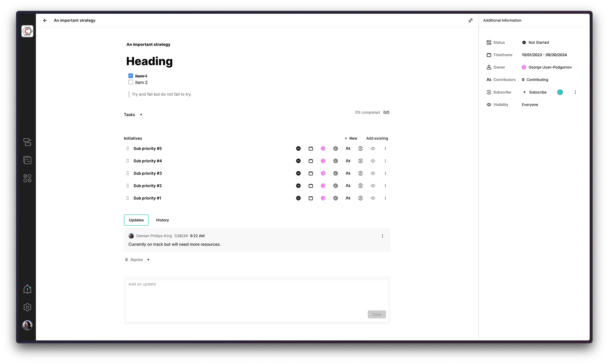Click the strategy back navigation arrow
This screenshot has height=364, width=608.
[x=45, y=20]
